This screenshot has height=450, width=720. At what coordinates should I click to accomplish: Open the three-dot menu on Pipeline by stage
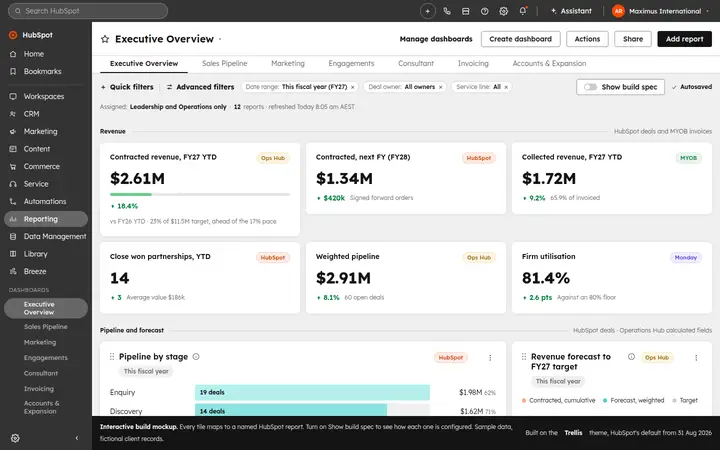pos(490,357)
